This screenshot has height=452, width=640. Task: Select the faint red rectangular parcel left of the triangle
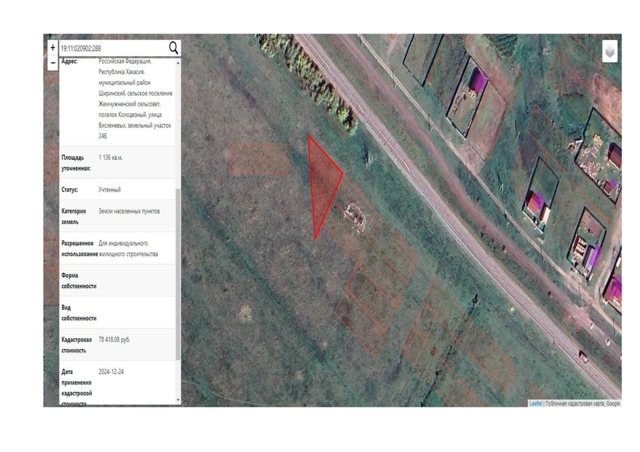click(258, 159)
